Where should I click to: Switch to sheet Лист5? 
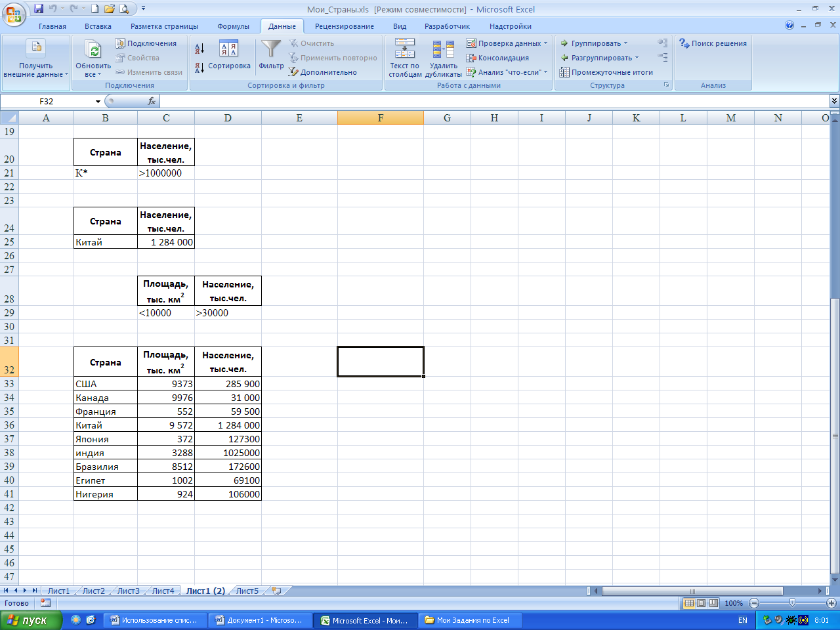click(247, 591)
